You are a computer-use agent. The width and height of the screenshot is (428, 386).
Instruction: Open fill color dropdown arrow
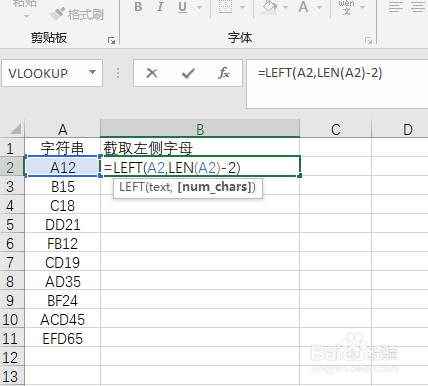point(285,7)
